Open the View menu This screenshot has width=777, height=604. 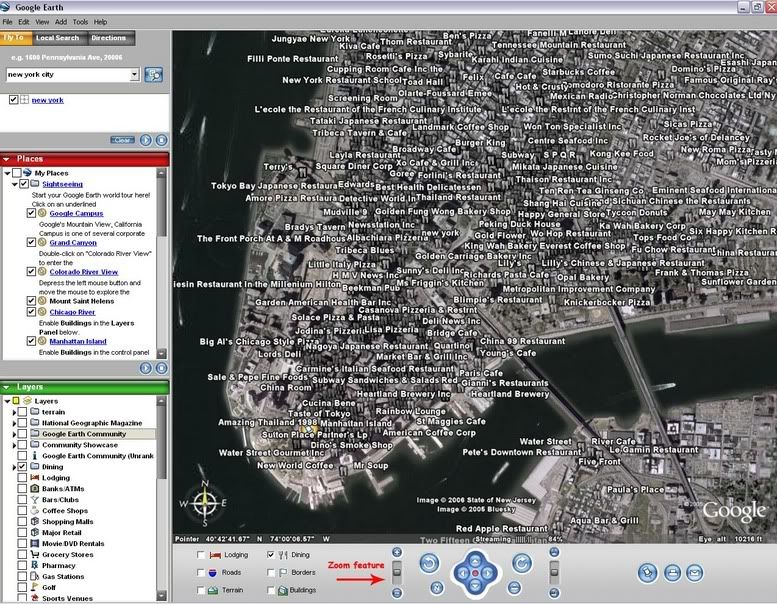(x=42, y=22)
